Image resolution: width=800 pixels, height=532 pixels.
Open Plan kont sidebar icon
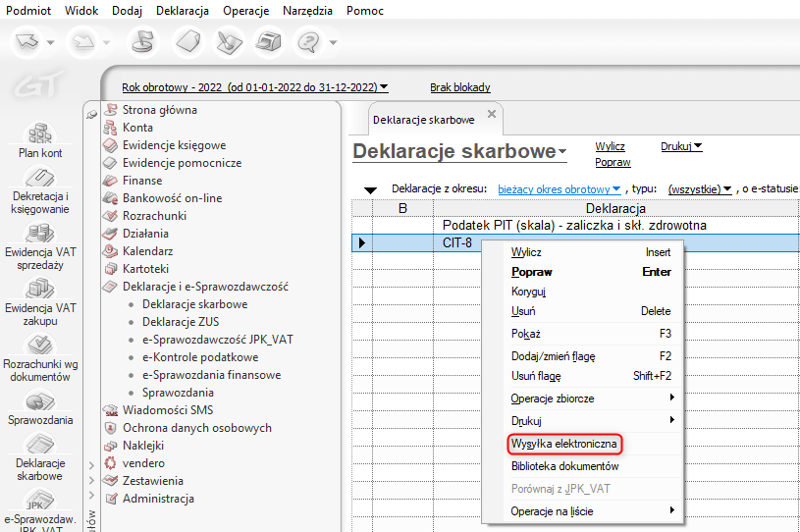[x=39, y=135]
